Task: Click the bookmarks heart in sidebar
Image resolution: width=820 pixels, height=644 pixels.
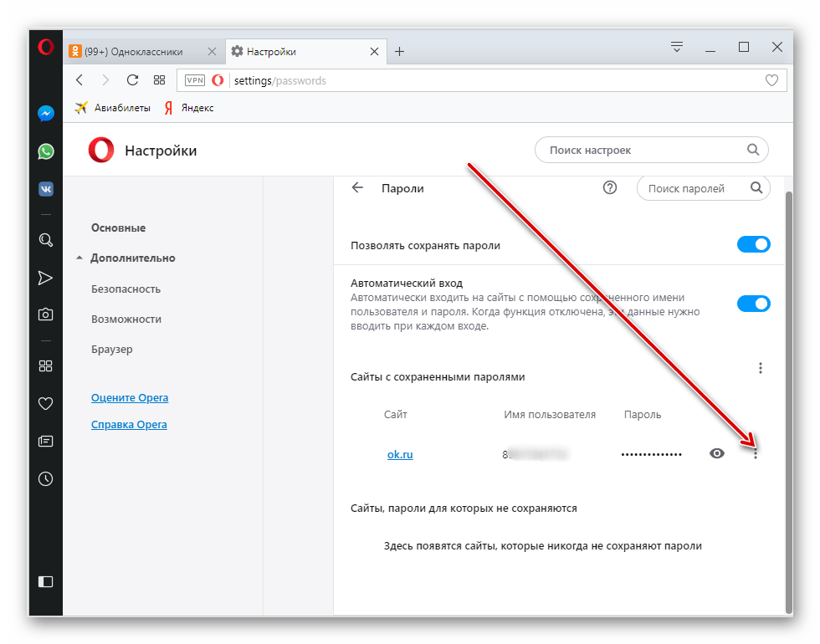Action: pyautogui.click(x=46, y=403)
